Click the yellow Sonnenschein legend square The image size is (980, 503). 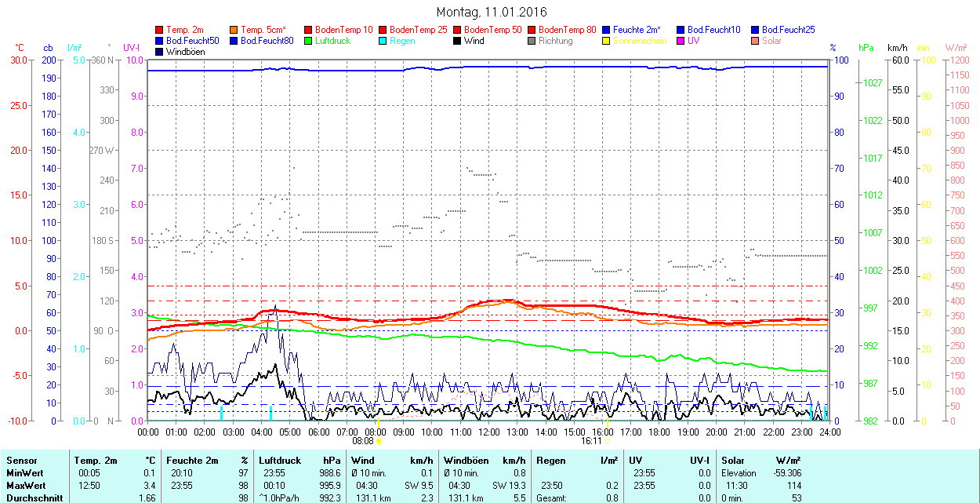pos(607,41)
